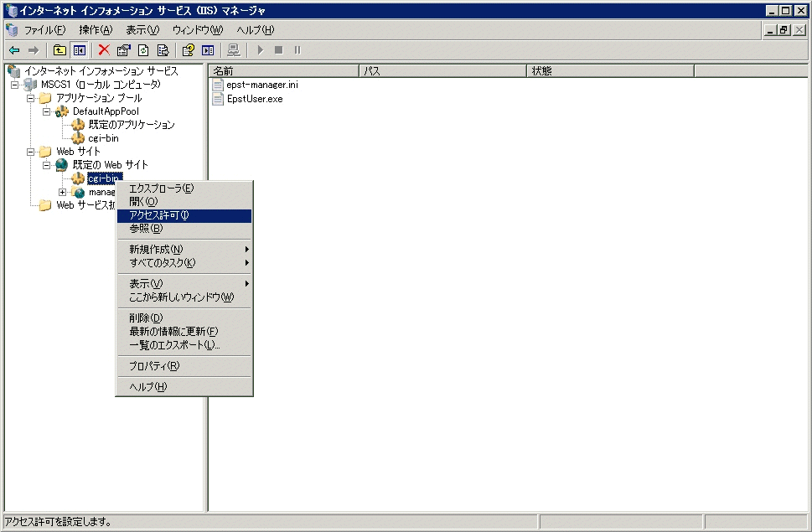Choose ヘルプ(H) at context menu bottom
This screenshot has height=532, width=812.
click(x=184, y=386)
